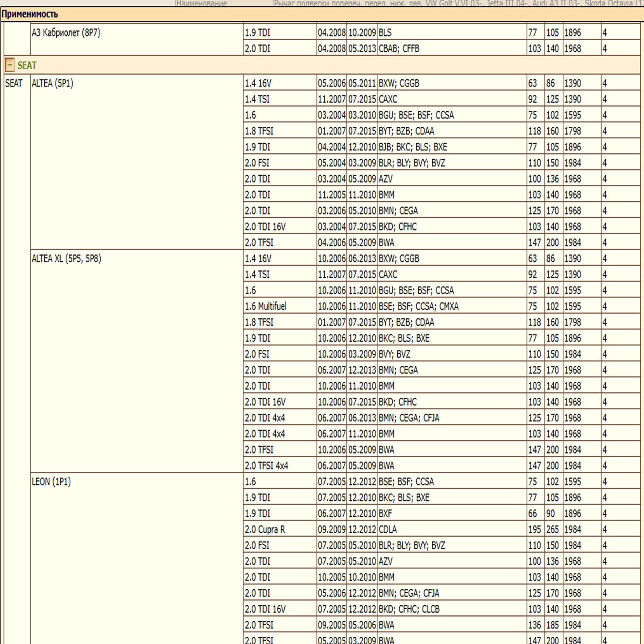The height and width of the screenshot is (644, 644).
Task: Select the 66 kW power cell
Action: 536,514
